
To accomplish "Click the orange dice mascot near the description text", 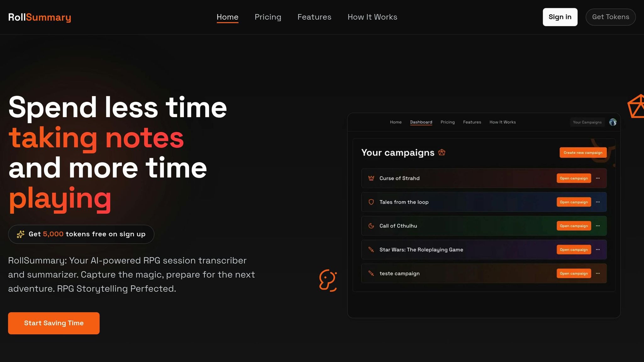I will [x=328, y=279].
